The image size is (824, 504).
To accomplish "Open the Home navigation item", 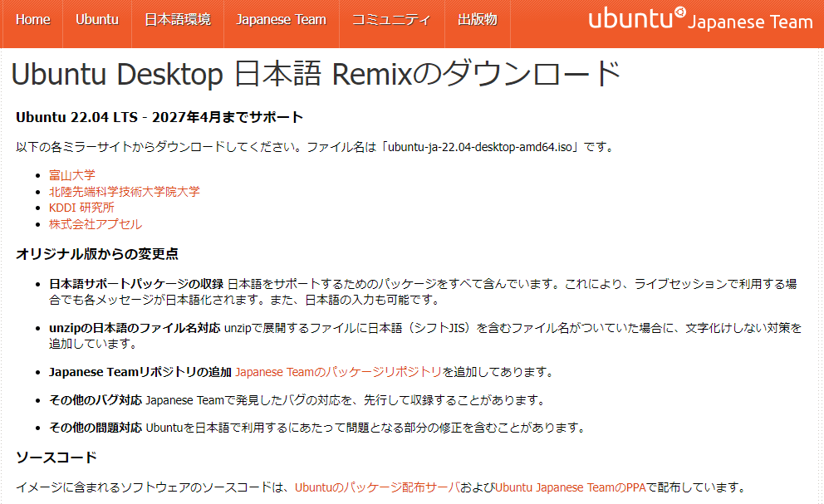I will tap(32, 19).
